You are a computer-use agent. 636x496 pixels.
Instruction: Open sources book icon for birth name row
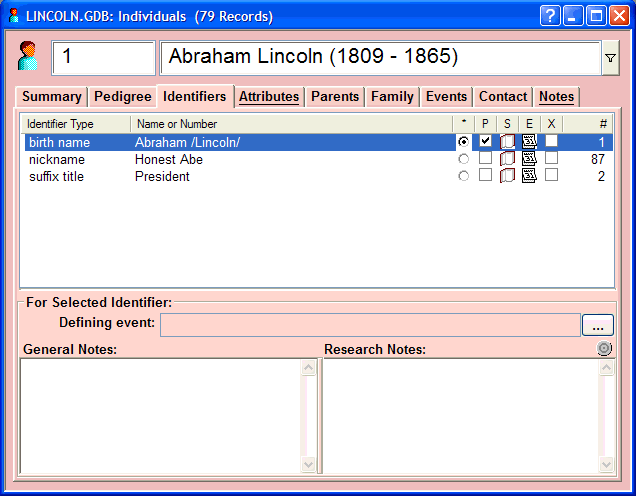coord(507,142)
